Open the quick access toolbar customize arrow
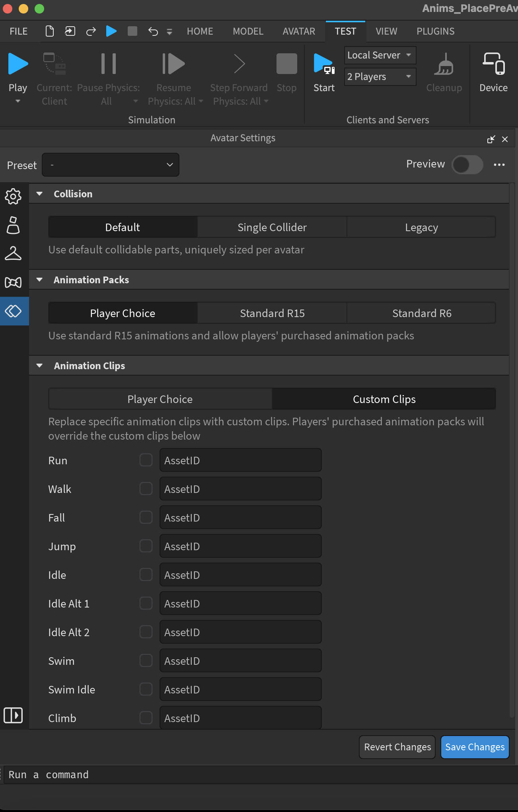The height and width of the screenshot is (812, 518). tap(169, 32)
